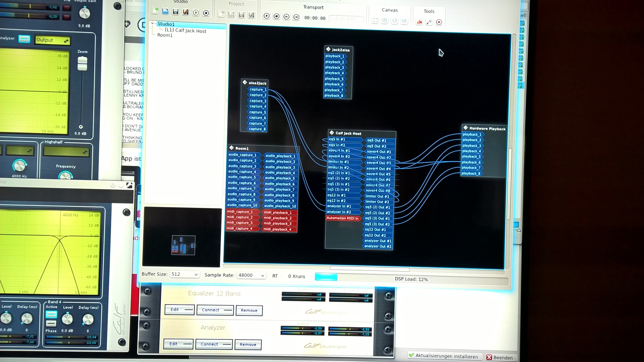The width and height of the screenshot is (644, 362).
Task: Toggle the Band 4 Phase switch
Action: click(x=51, y=323)
